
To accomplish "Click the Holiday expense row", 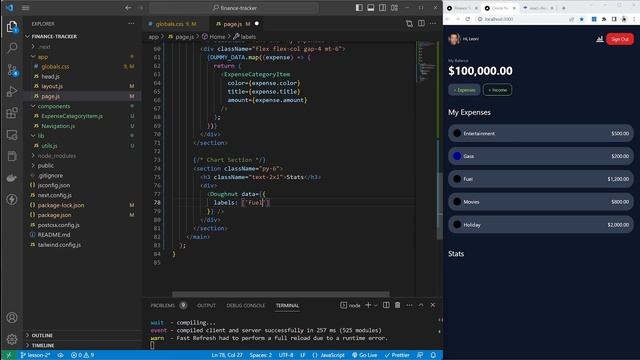I will (541, 225).
